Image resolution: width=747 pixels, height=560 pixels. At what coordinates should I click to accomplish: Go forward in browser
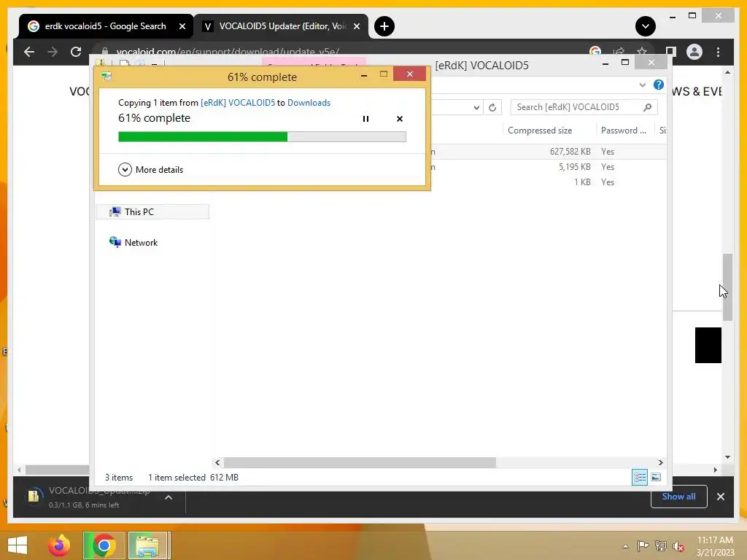pyautogui.click(x=53, y=52)
